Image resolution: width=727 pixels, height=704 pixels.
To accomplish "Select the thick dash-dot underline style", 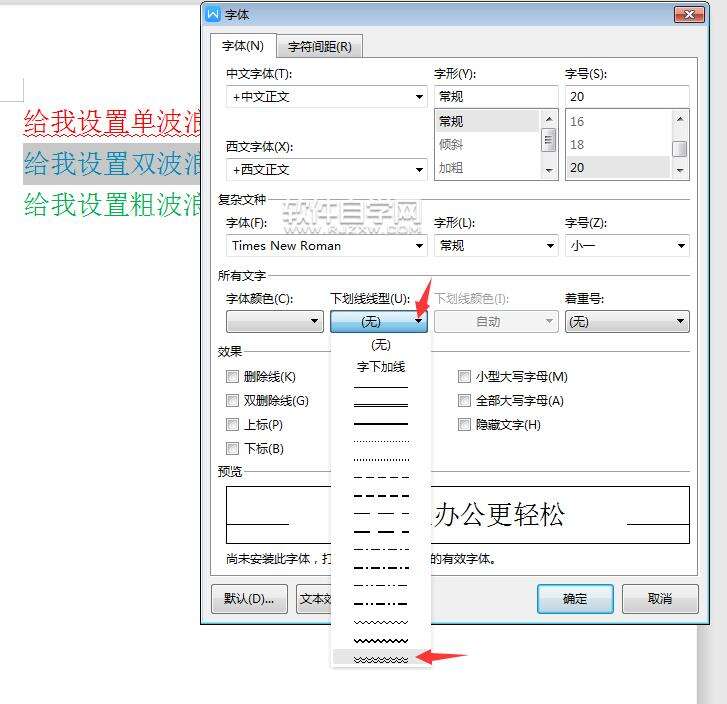I will tap(381, 567).
